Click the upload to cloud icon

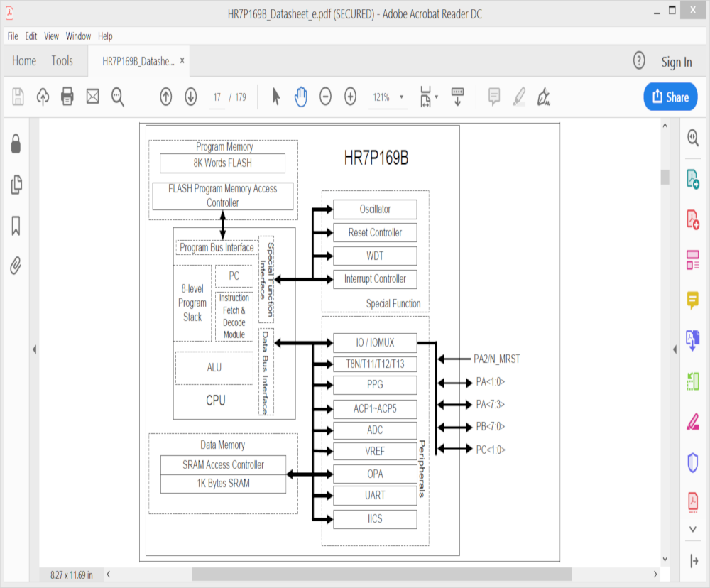[43, 97]
